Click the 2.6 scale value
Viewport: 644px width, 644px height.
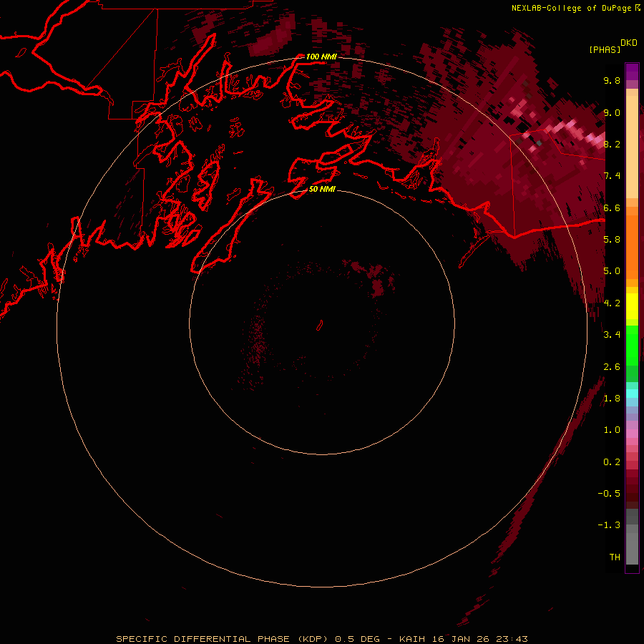pos(612,367)
